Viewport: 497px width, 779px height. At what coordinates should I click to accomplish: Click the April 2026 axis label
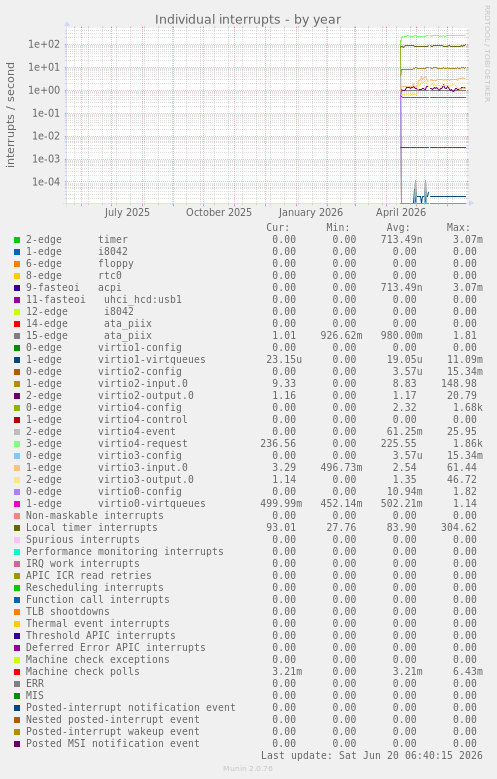[401, 212]
